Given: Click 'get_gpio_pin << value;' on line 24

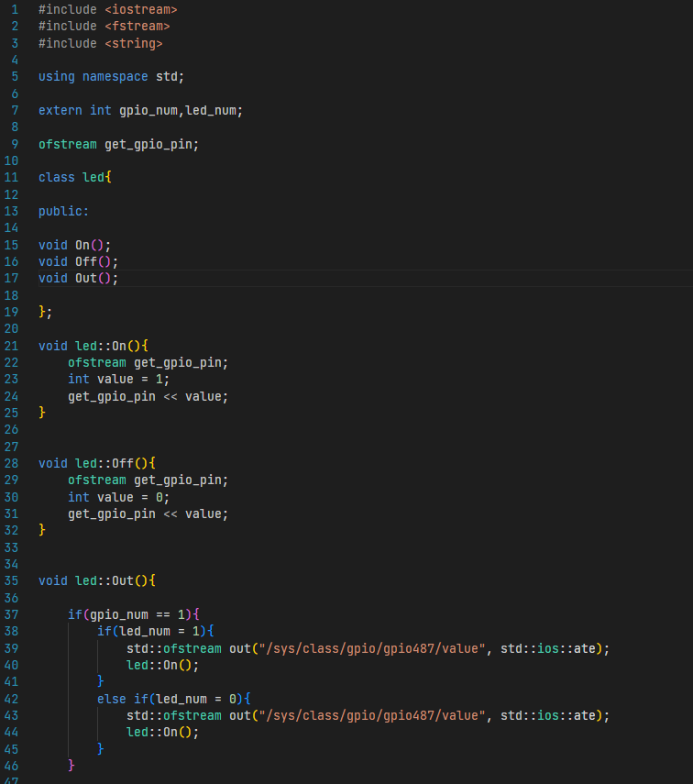Looking at the screenshot, I should [148, 396].
